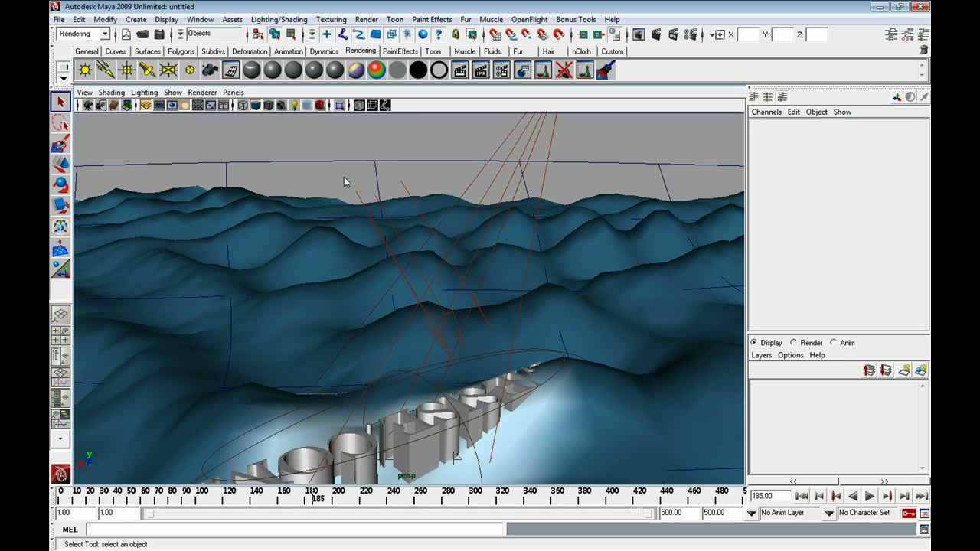Click the trash can shelf icon
This screenshot has height=551, width=980.
point(924,50)
